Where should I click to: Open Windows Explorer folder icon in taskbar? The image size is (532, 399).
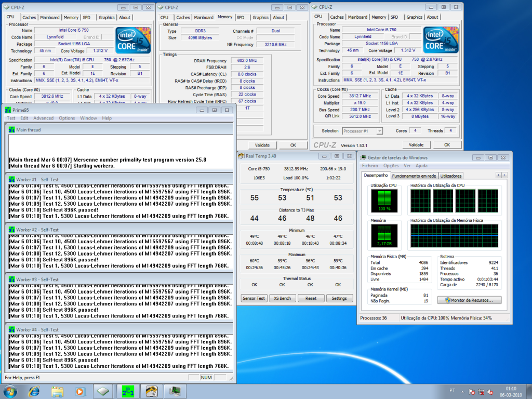(57, 391)
